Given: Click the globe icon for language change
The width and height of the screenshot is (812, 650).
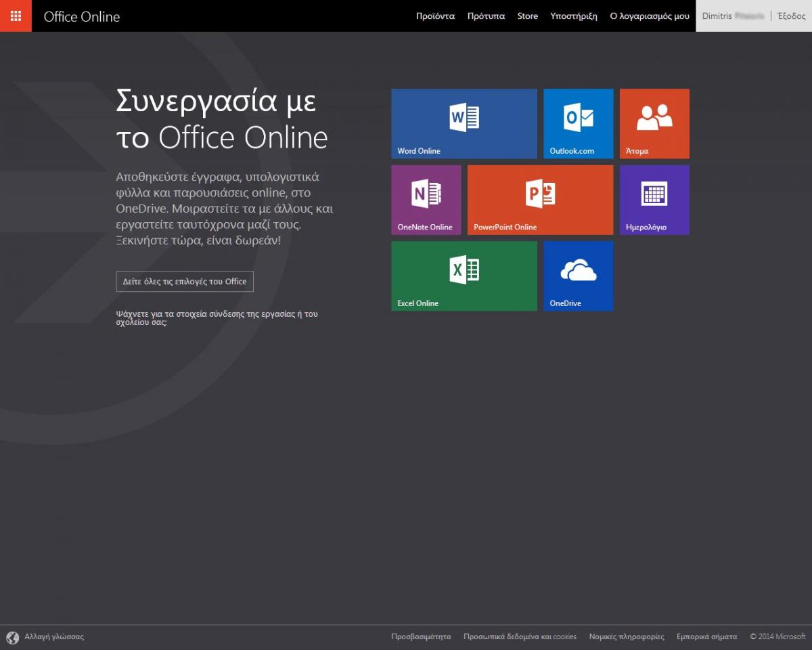Looking at the screenshot, I should 12,637.
